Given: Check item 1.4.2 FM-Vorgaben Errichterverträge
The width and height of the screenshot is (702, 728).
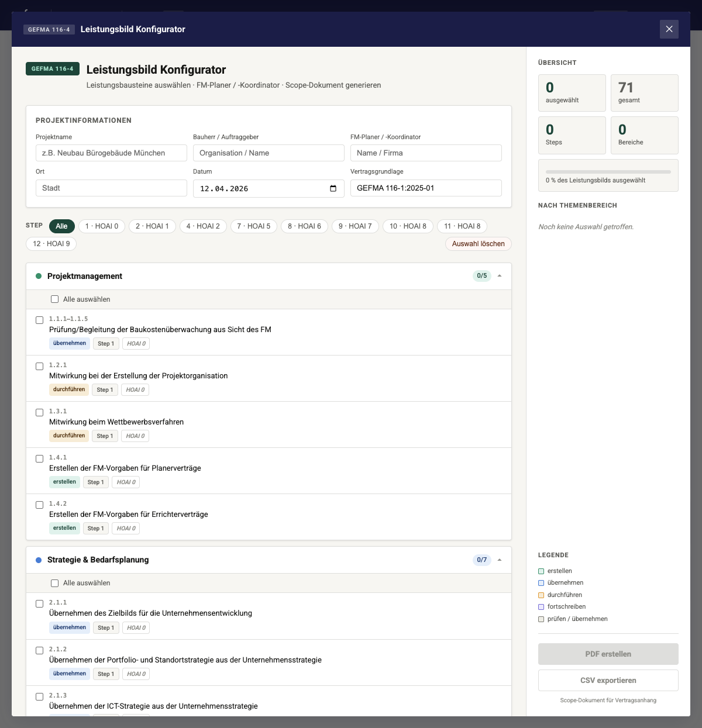Looking at the screenshot, I should click(x=40, y=505).
